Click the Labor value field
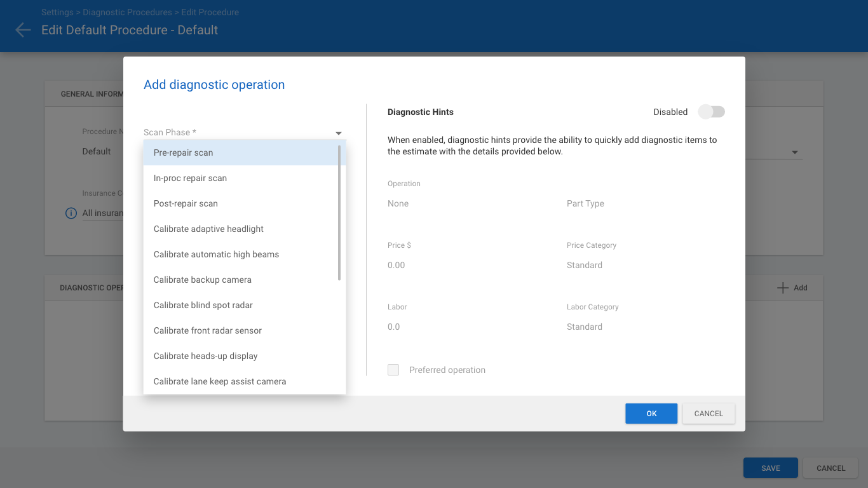This screenshot has height=488, width=868. [467, 327]
